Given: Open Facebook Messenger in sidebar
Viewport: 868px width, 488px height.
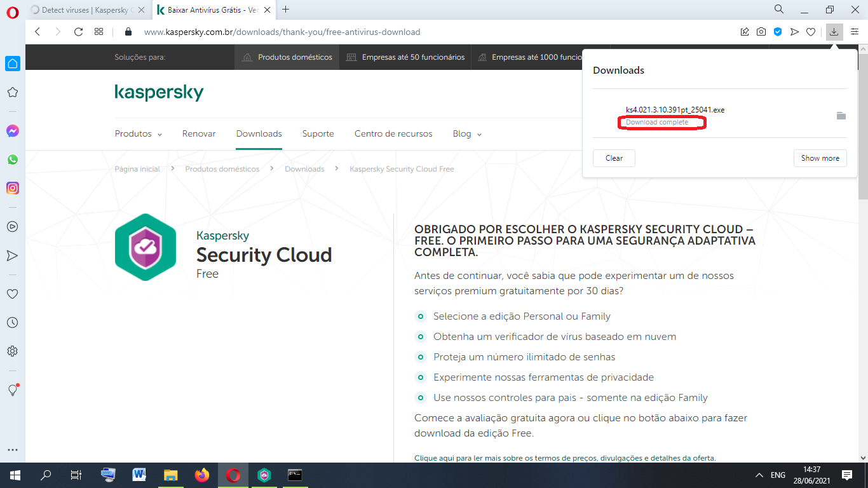Looking at the screenshot, I should (12, 131).
